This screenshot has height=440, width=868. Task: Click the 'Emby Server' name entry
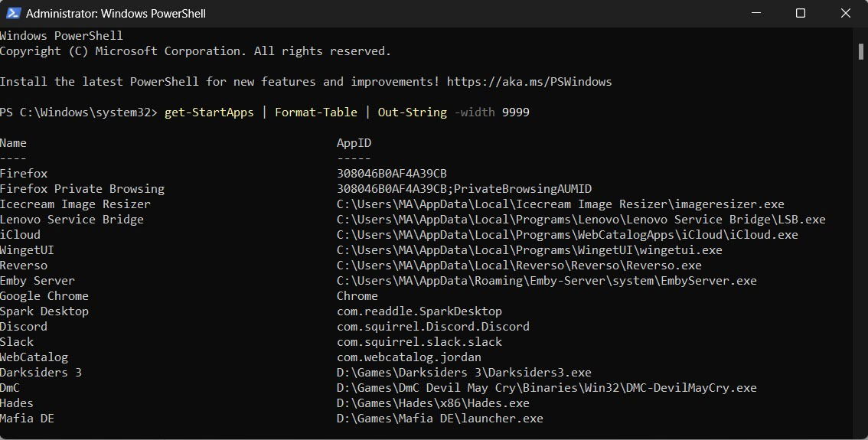pos(38,281)
